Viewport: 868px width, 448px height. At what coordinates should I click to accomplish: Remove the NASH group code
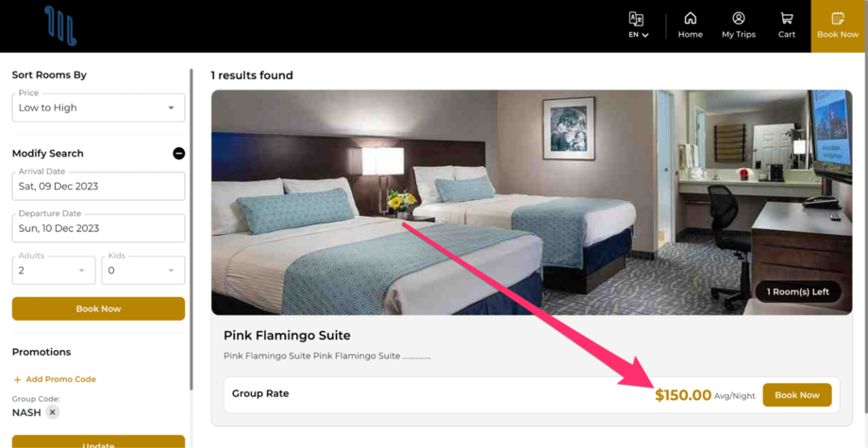pos(52,412)
